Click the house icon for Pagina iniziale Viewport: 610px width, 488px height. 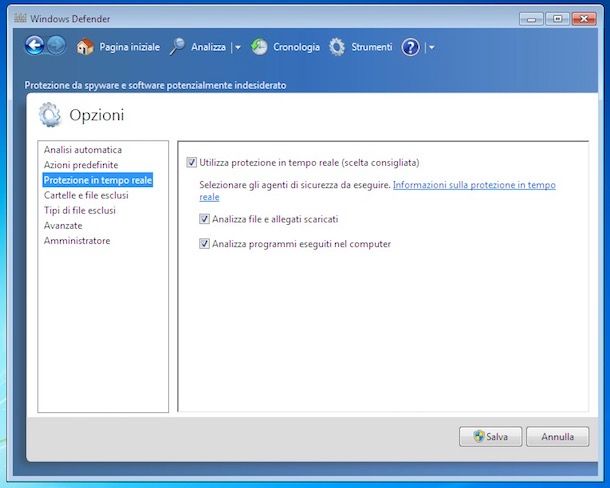pyautogui.click(x=85, y=47)
